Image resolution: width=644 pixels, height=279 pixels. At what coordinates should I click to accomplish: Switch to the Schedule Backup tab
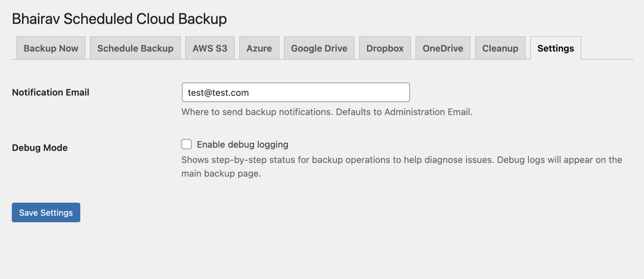tap(135, 48)
